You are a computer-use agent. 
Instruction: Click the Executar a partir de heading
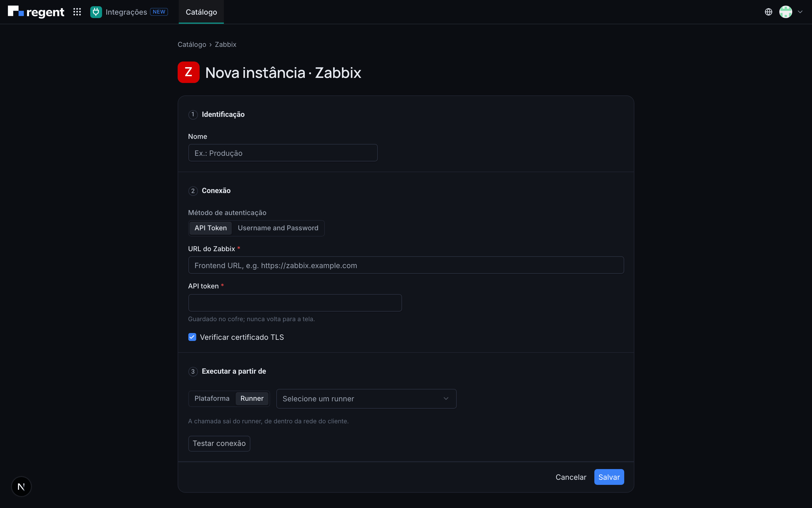click(x=234, y=371)
